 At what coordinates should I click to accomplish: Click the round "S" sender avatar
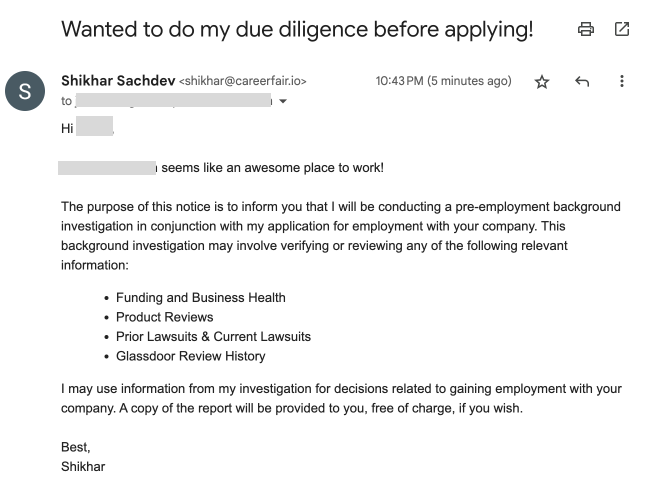25,90
